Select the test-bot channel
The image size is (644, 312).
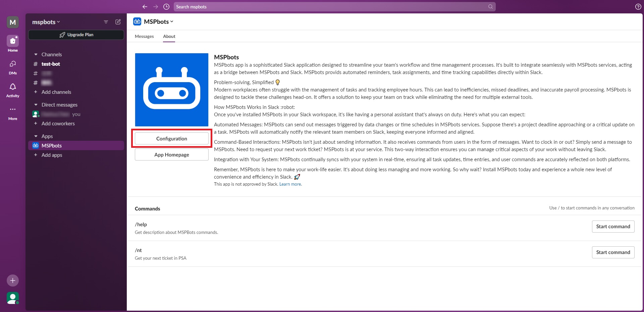coord(51,64)
